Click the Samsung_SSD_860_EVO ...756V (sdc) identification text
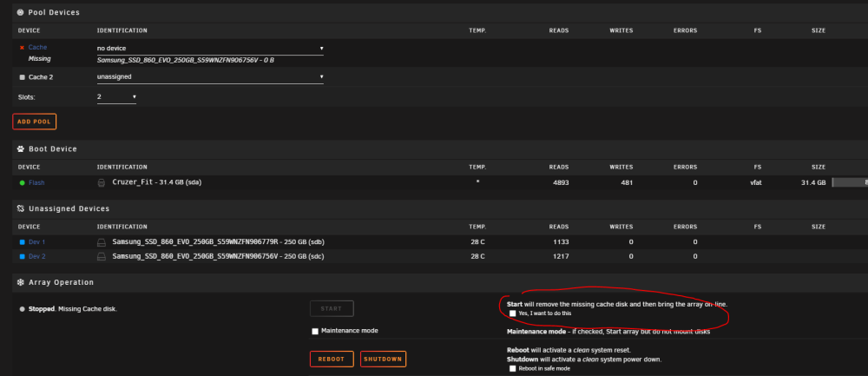868x376 pixels. [x=218, y=256]
